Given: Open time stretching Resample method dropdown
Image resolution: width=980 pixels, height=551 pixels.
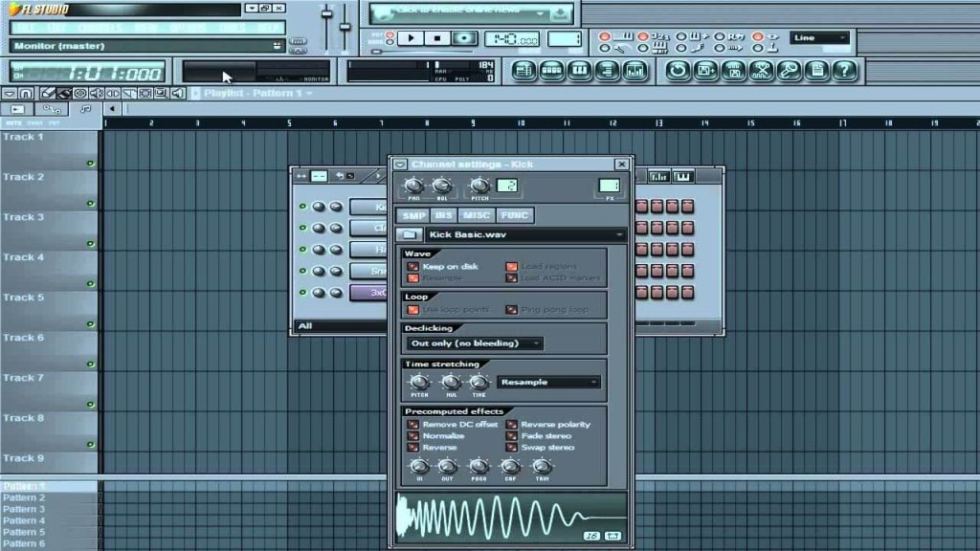Looking at the screenshot, I should coord(548,383).
